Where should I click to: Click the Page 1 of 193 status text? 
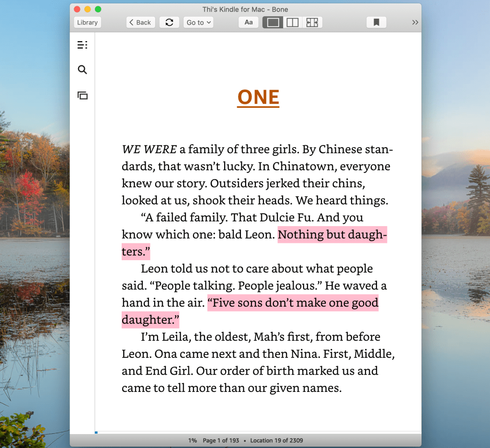tap(221, 440)
